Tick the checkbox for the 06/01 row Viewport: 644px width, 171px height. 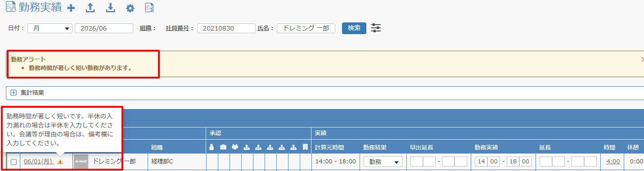pyautogui.click(x=14, y=162)
